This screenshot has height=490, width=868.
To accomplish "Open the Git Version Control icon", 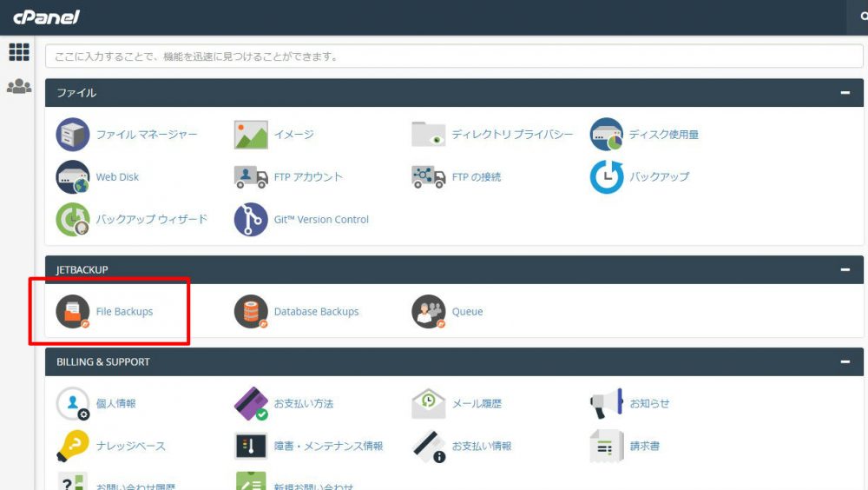I will click(251, 220).
